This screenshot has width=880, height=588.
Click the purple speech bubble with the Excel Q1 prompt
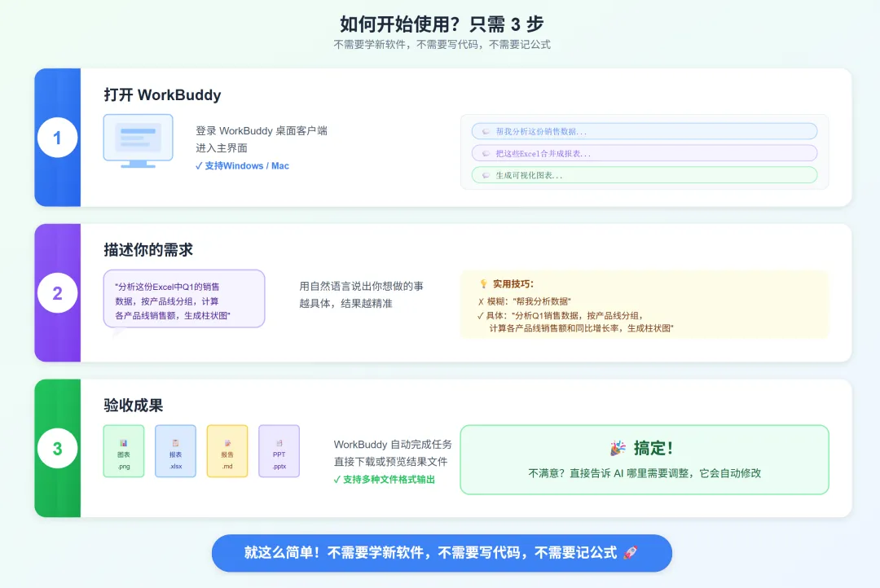point(184,299)
